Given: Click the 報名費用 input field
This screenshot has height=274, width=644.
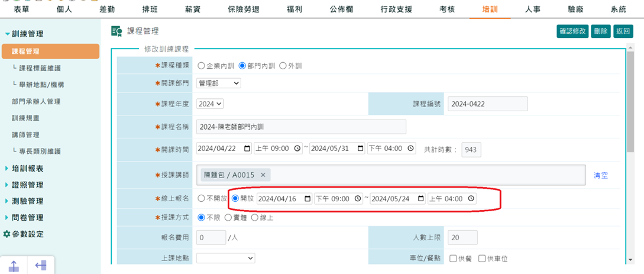Looking at the screenshot, I should point(211,237).
